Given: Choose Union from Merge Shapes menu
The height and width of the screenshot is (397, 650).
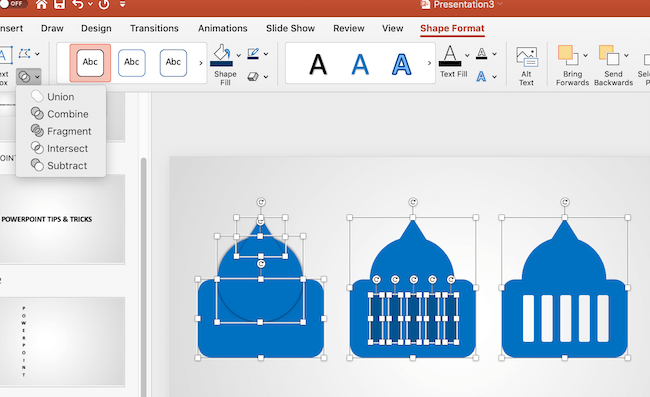Looking at the screenshot, I should 61,97.
